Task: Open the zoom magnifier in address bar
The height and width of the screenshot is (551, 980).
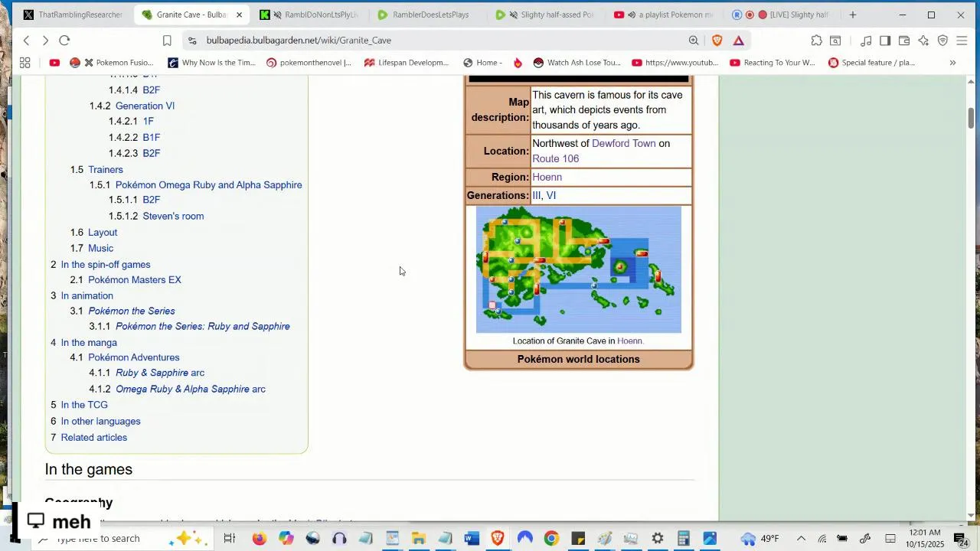Action: 694,41
